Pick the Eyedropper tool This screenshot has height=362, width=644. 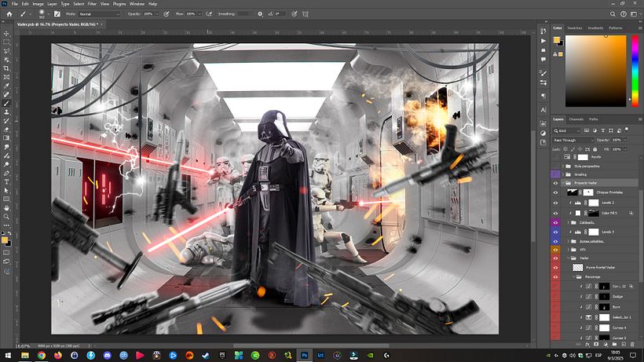coord(6,86)
